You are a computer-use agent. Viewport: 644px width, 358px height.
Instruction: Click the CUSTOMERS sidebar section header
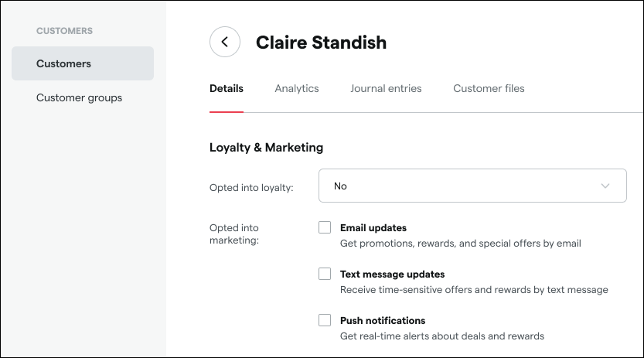pyautogui.click(x=64, y=31)
